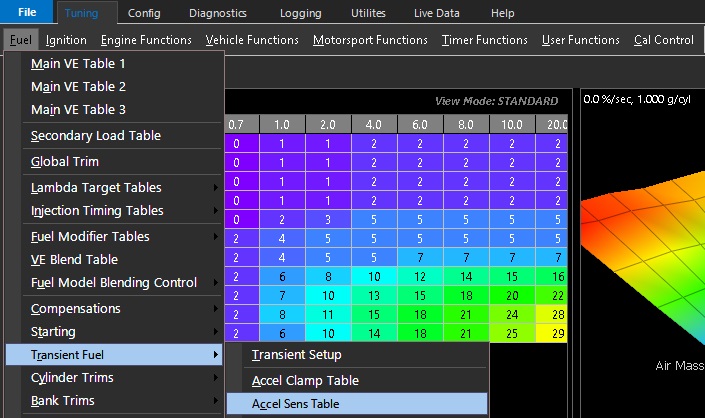Open the Secondary Load Table
This screenshot has width=705, height=418.
pyautogui.click(x=95, y=135)
